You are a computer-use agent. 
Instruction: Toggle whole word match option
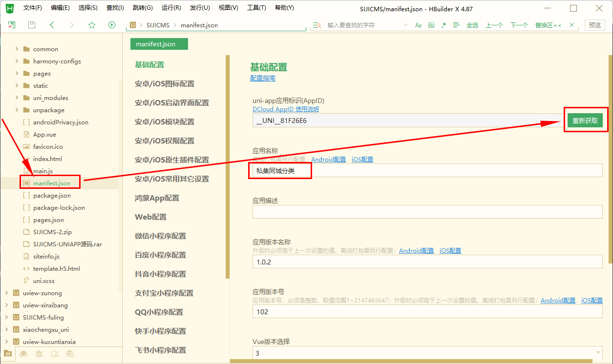tap(431, 25)
